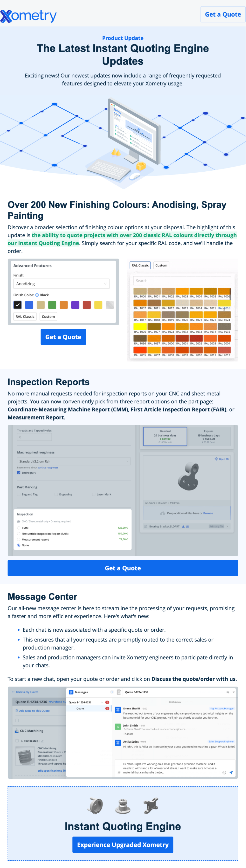Pick the red finish color swatch
Image resolution: width=246 pixels, height=868 pixels.
click(x=87, y=305)
